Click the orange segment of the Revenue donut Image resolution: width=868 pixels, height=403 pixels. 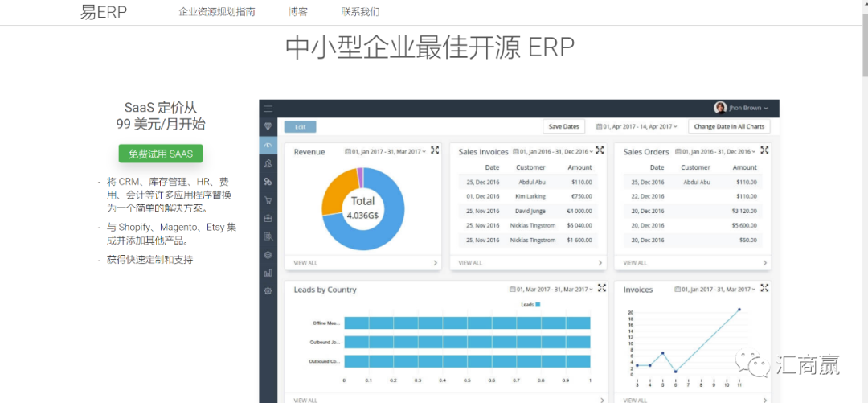point(338,193)
